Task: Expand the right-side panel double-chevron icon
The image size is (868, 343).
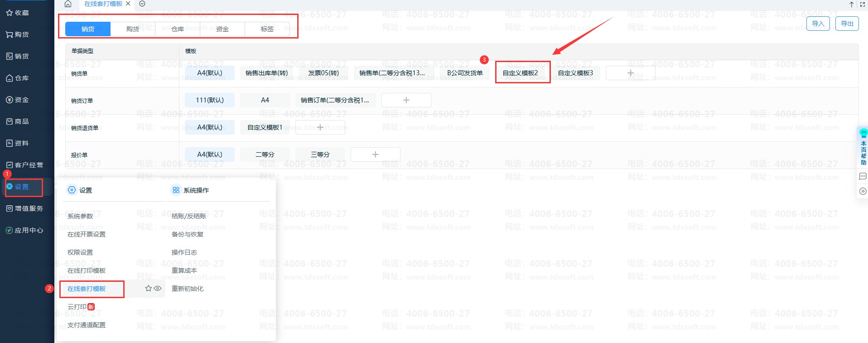Action: [x=863, y=191]
